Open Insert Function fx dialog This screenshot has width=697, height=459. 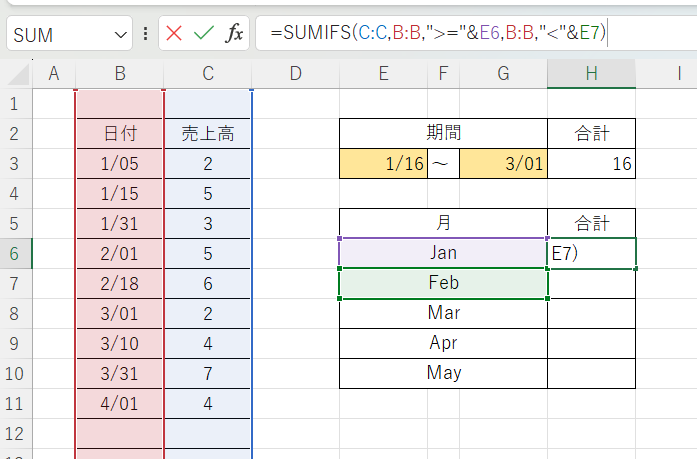click(x=234, y=33)
